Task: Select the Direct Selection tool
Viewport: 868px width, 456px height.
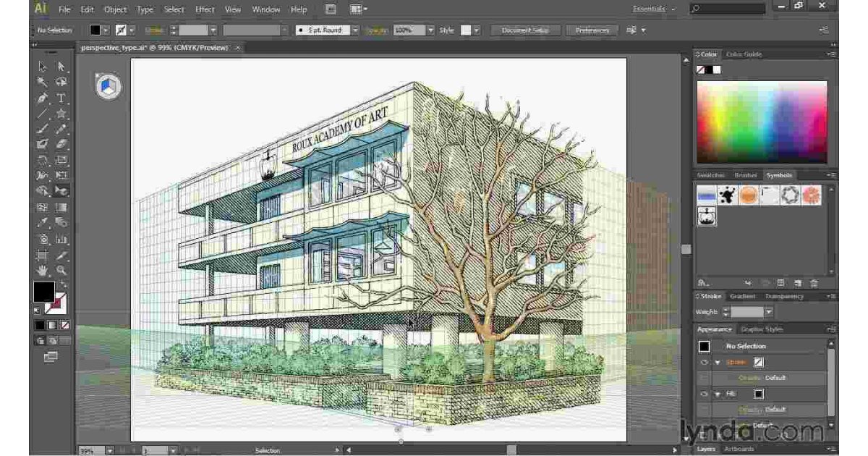Action: coord(61,66)
